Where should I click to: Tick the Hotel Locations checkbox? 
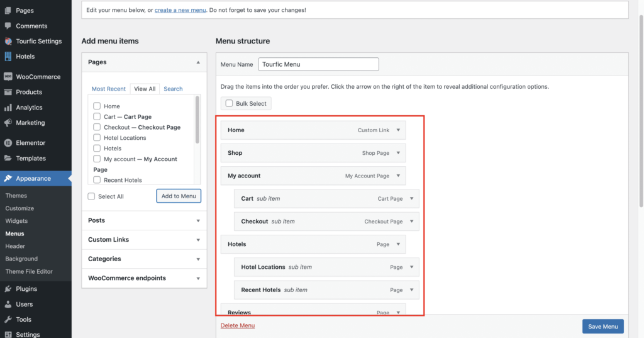[x=97, y=137]
